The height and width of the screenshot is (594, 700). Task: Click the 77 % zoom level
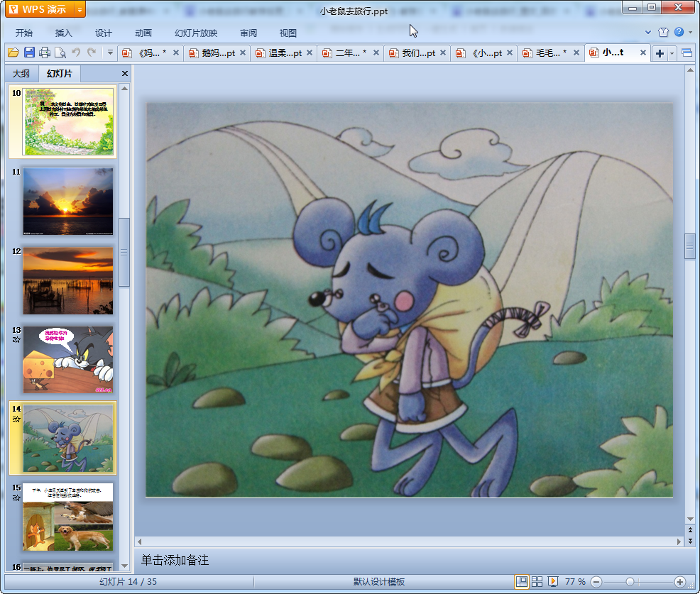coord(575,581)
